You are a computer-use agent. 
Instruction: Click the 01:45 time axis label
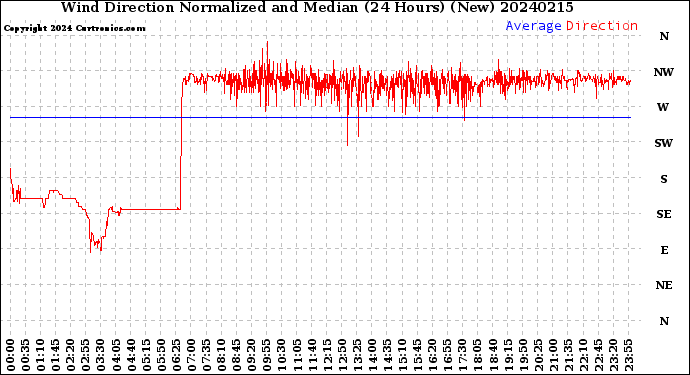click(56, 355)
